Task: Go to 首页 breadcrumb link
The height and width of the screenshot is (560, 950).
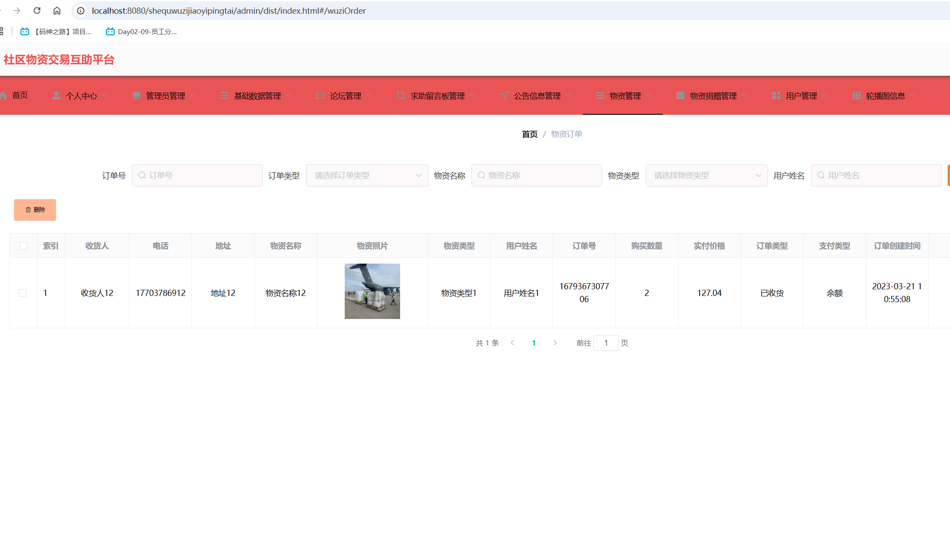Action: [x=530, y=134]
